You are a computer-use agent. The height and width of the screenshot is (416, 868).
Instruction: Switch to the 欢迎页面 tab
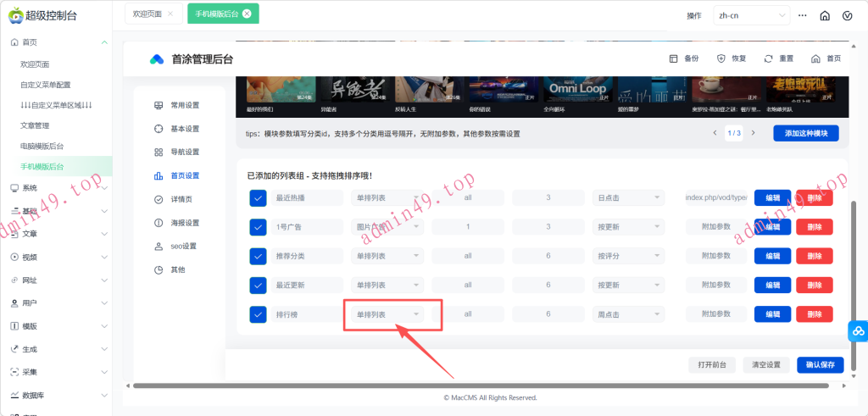[x=147, y=14]
